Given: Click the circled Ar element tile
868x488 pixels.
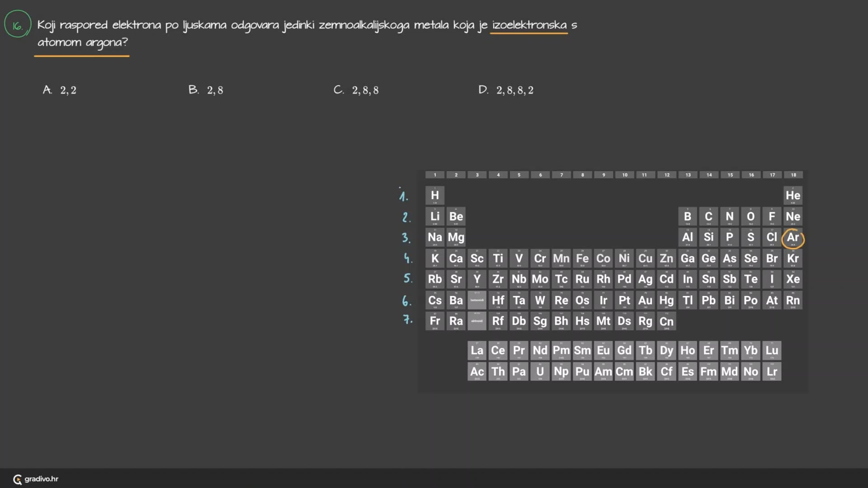Looking at the screenshot, I should click(793, 238).
